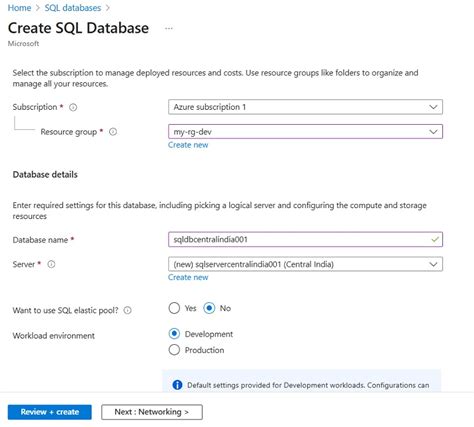Click Create new under Server
The width and height of the screenshot is (474, 427).
(188, 277)
